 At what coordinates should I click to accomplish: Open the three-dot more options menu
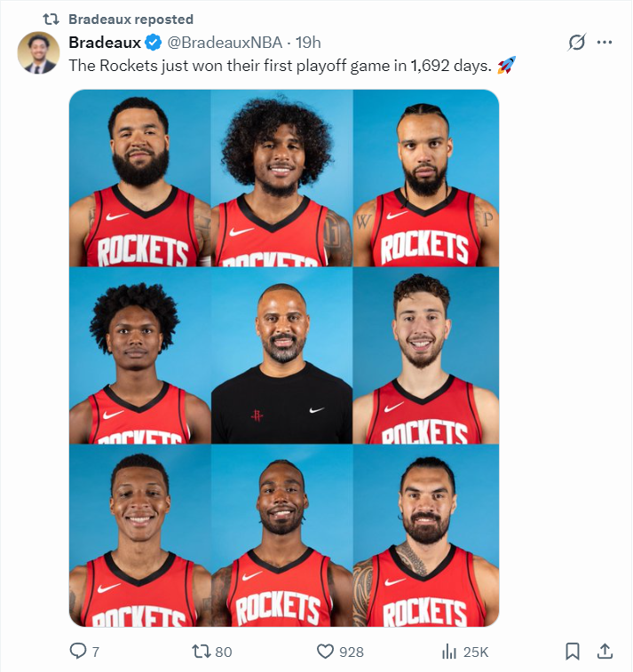pos(605,42)
